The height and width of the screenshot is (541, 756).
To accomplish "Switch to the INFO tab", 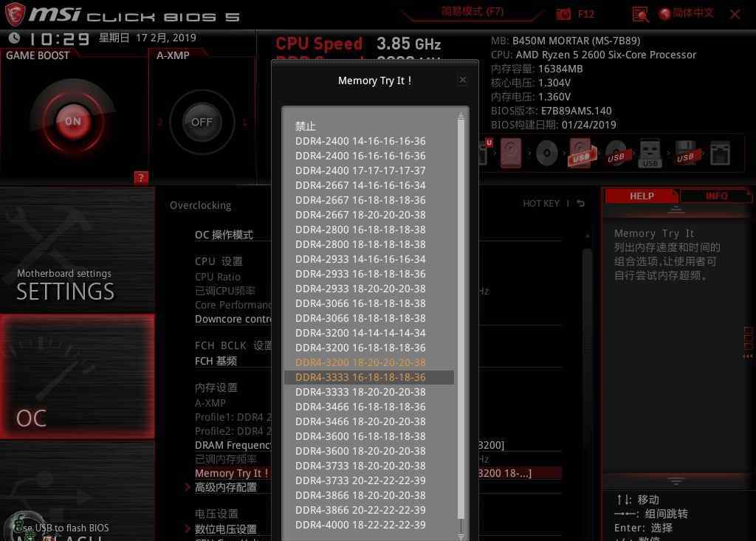I will pos(716,196).
